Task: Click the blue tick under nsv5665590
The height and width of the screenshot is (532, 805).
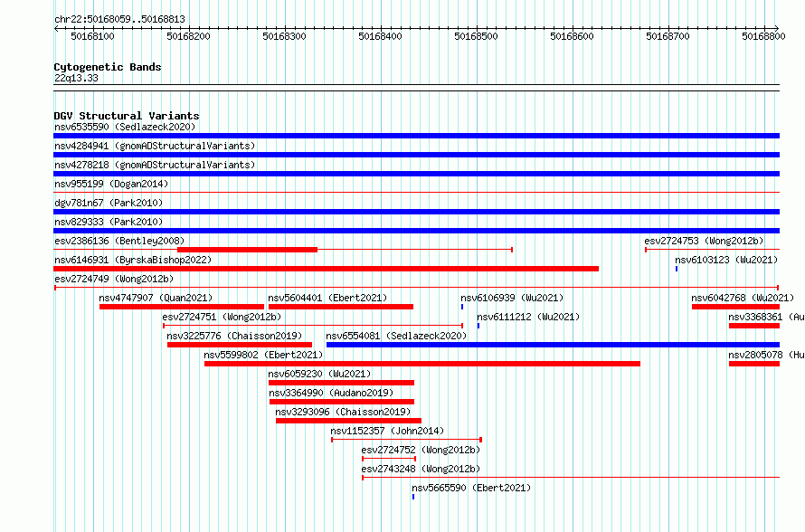Action: point(413,497)
